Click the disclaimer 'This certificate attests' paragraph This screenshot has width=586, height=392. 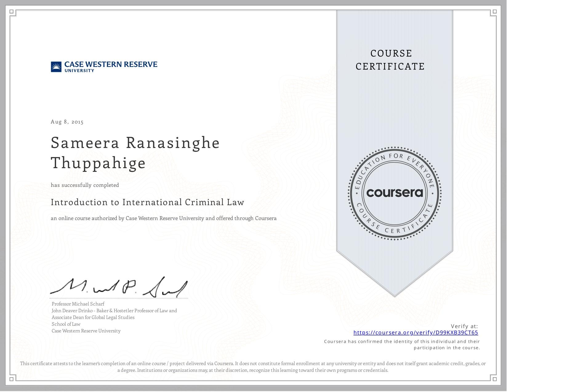tap(253, 367)
